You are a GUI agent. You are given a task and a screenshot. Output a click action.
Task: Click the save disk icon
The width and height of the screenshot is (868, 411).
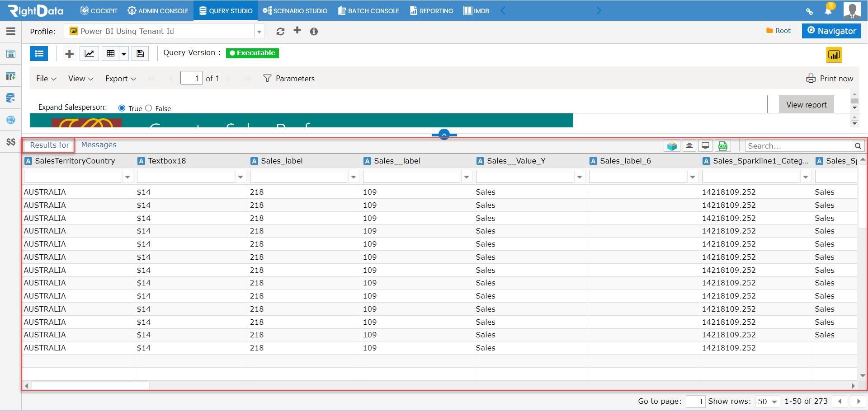click(140, 54)
